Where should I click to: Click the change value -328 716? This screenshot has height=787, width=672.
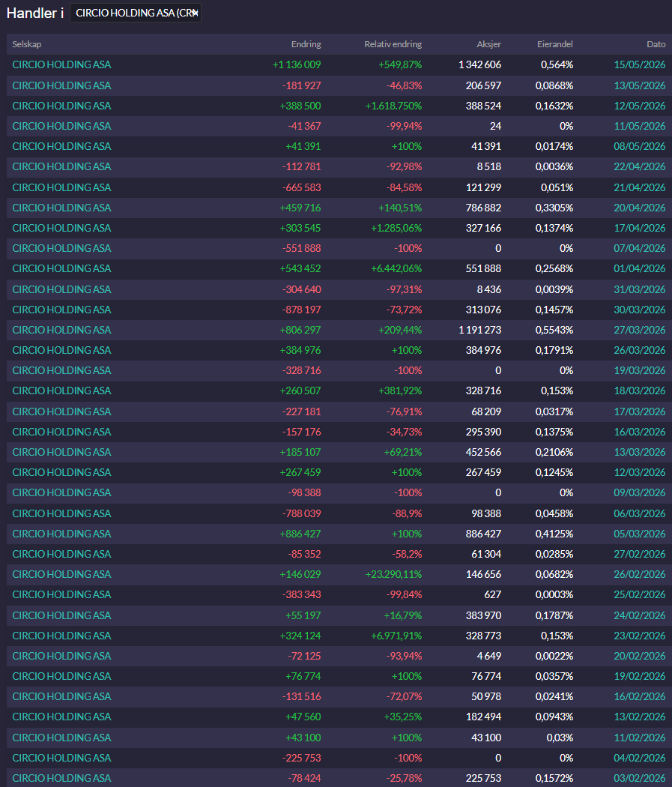click(x=301, y=370)
